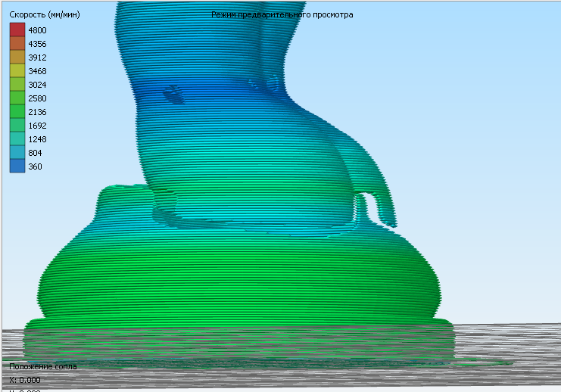Click the red 4800 speed color swatch
The width and height of the screenshot is (561, 392).
tap(17, 30)
